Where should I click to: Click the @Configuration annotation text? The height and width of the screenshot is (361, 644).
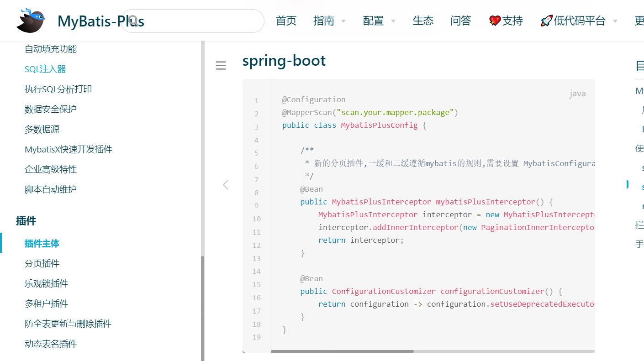click(314, 99)
